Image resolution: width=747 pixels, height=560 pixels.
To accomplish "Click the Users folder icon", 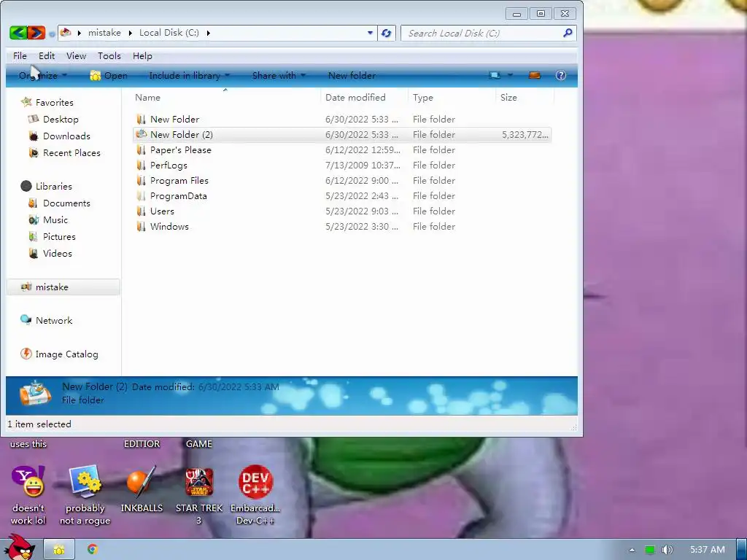I will (x=141, y=211).
